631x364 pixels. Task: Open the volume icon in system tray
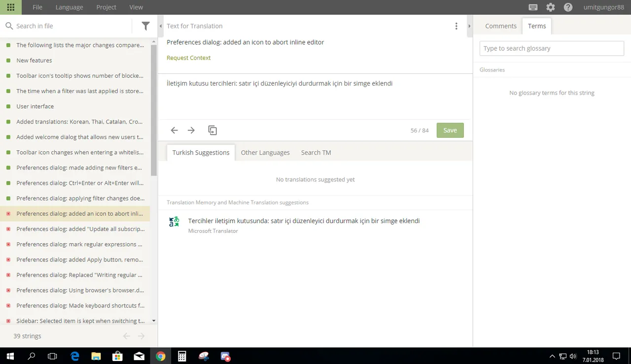[573, 356]
